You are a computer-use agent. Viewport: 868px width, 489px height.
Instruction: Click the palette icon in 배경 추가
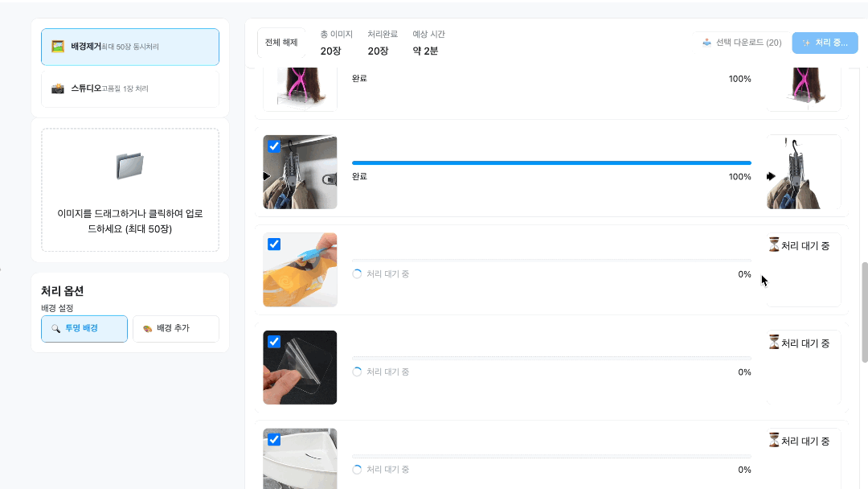point(147,328)
